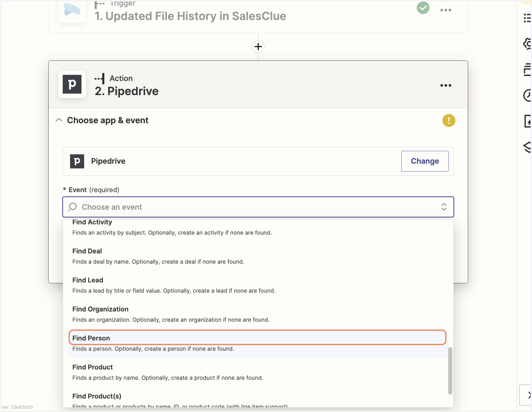
Task: Click small Pipedrive logo beside the Change button
Action: (77, 161)
